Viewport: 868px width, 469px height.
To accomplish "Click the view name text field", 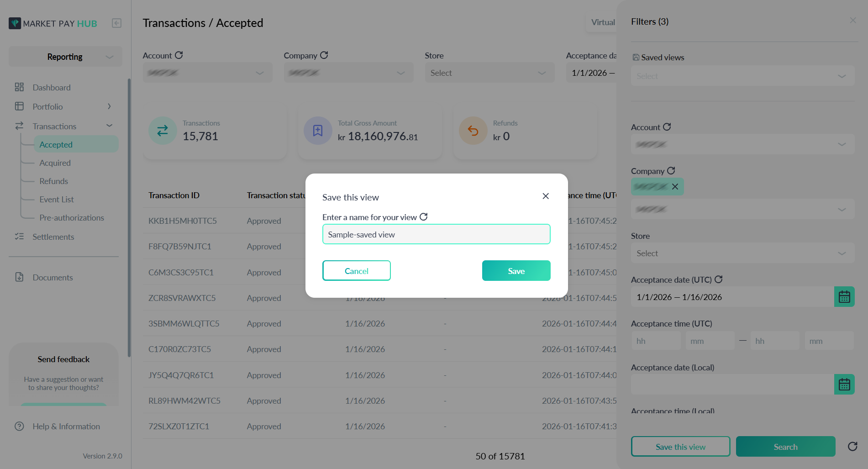I will [x=437, y=234].
